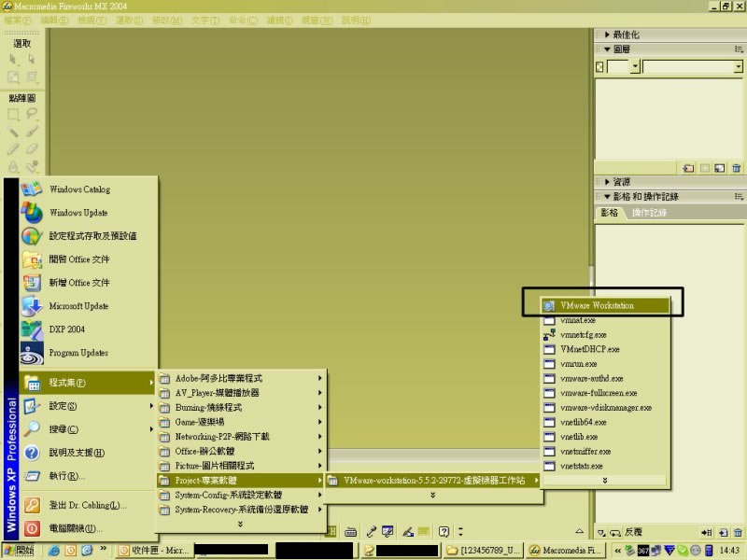This screenshot has width=747, height=560.
Task: Select vnetlib.exe entry
Action: (x=605, y=437)
